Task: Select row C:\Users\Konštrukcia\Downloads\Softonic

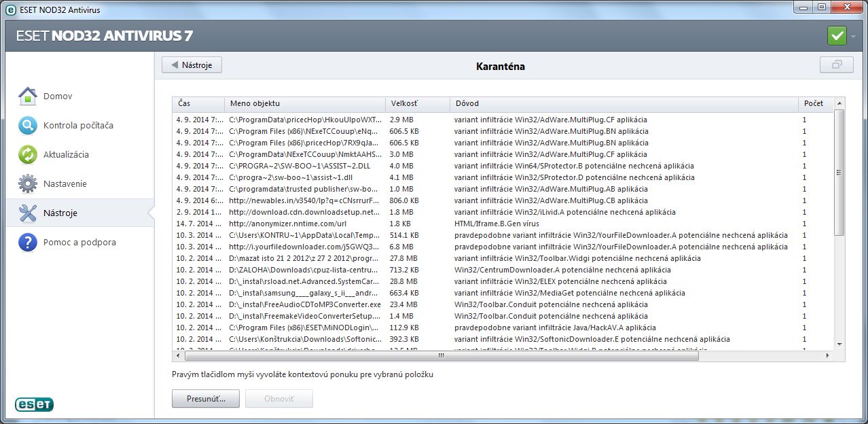Action: tap(503, 339)
